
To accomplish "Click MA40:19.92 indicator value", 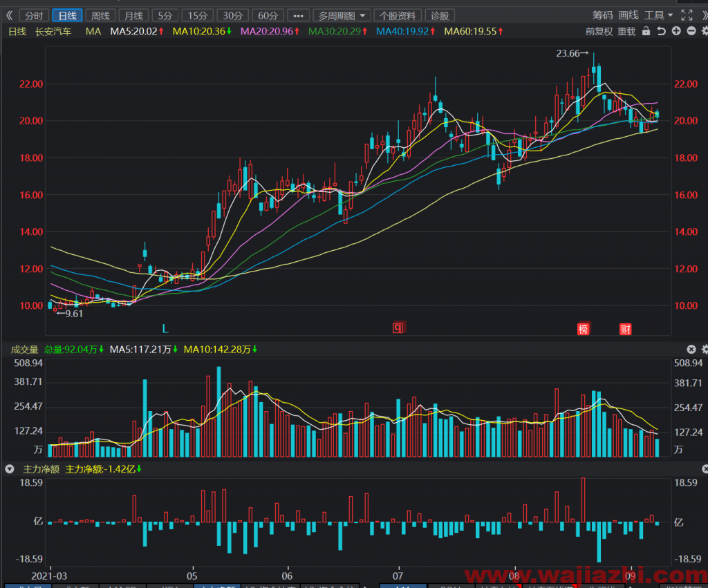I will [x=405, y=31].
